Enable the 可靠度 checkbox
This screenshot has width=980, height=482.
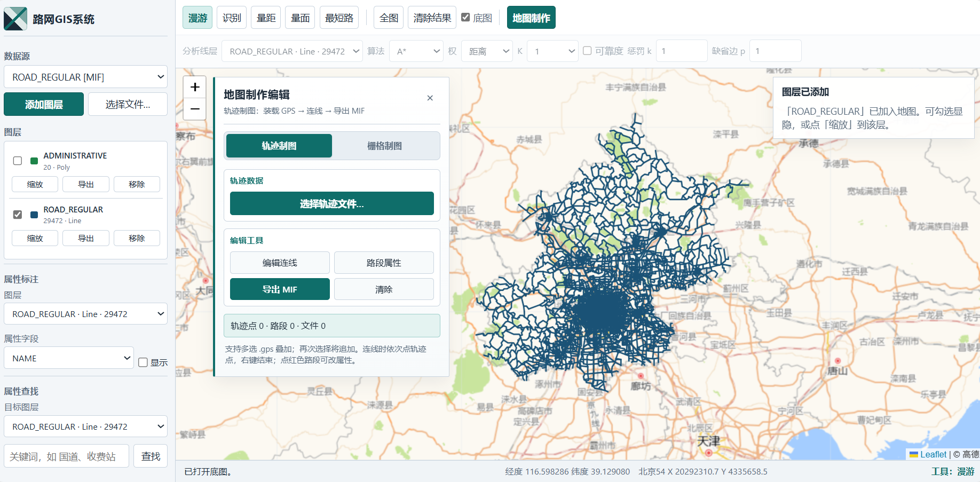[587, 51]
